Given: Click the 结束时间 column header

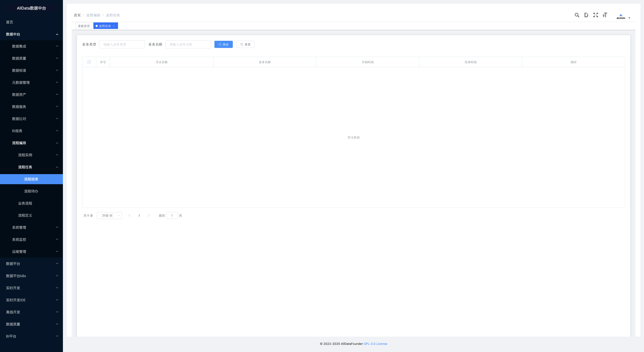Looking at the screenshot, I should [470, 62].
